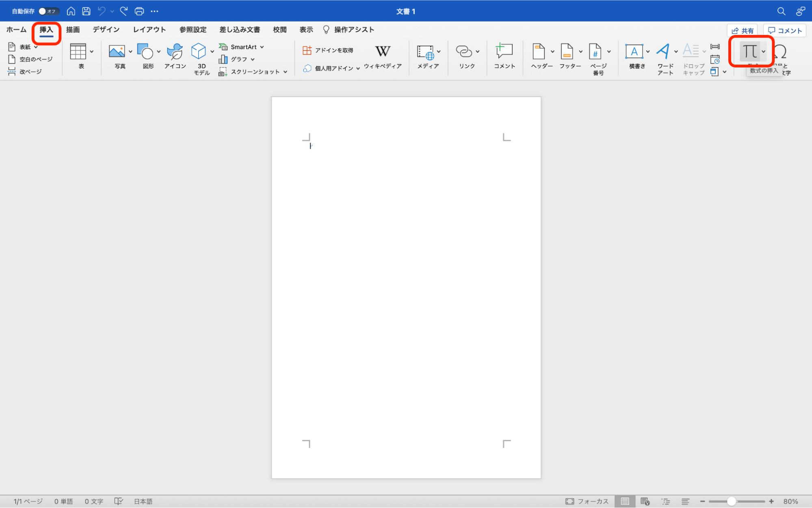The image size is (812, 508).
Task: Click the Home icon in title bar
Action: coord(71,11)
